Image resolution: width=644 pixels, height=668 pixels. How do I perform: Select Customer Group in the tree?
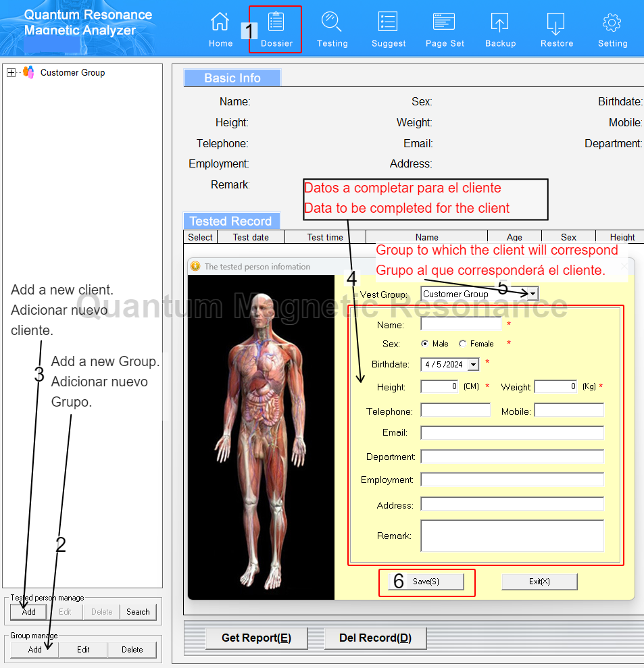[72, 72]
